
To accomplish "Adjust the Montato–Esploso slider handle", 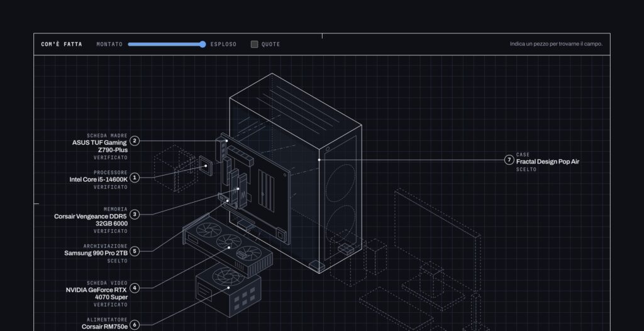I will coord(203,44).
